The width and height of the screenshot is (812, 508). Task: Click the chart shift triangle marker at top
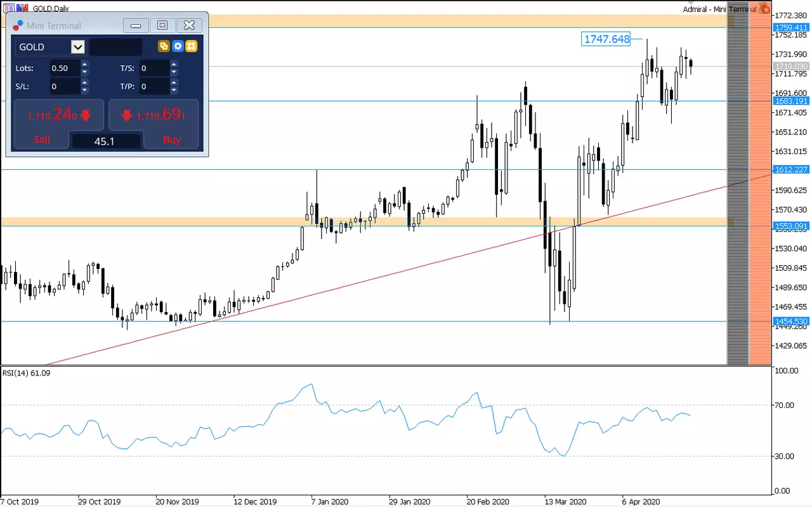[x=691, y=4]
